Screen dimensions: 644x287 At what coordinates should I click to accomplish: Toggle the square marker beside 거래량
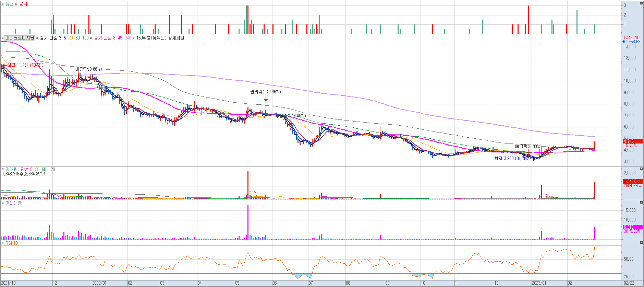coord(3,169)
